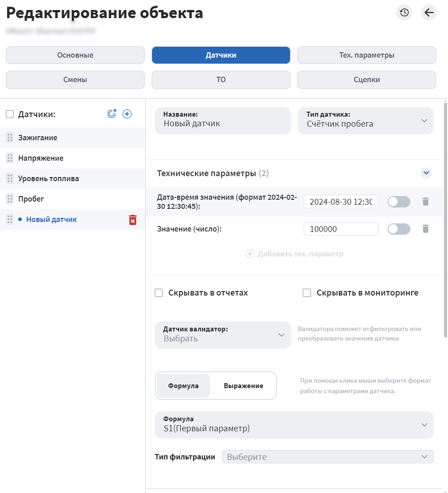
Task: Delete the Дата-время значения parameter
Action: [425, 202]
